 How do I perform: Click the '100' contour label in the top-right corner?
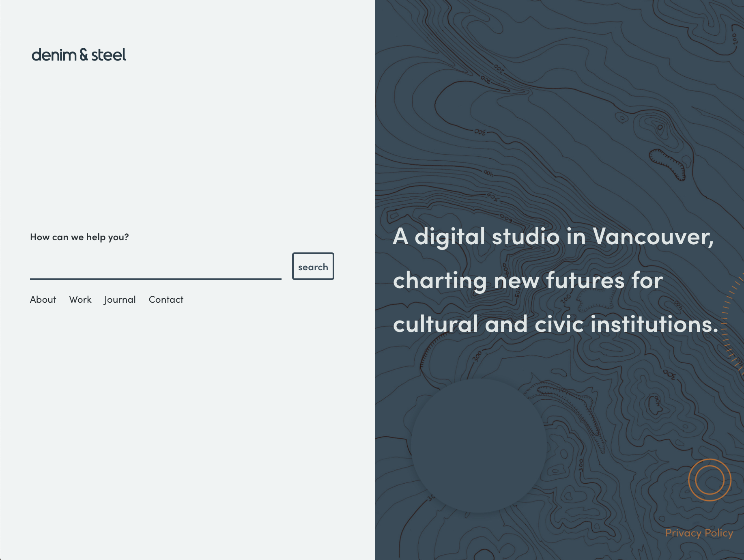pyautogui.click(x=735, y=39)
